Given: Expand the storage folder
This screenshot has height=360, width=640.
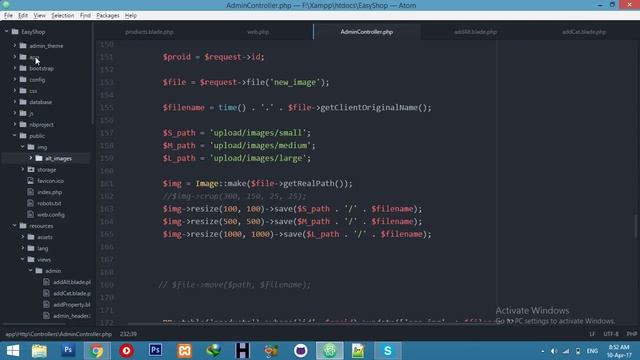Looking at the screenshot, I should [23, 169].
